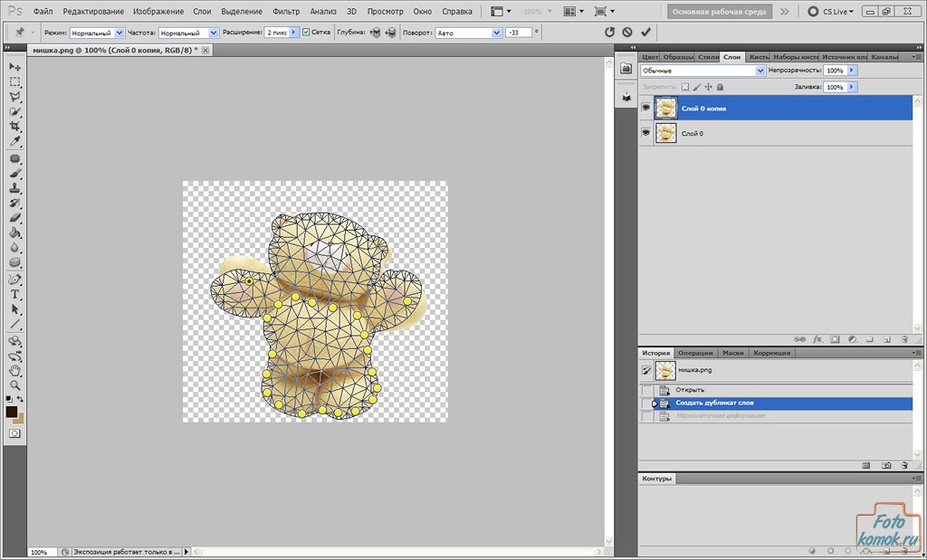Toggle visibility of Слой 0 layer

[646, 133]
